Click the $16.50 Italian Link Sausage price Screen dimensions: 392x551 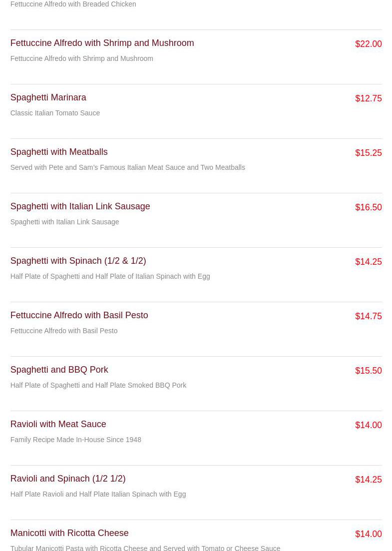pos(368,208)
